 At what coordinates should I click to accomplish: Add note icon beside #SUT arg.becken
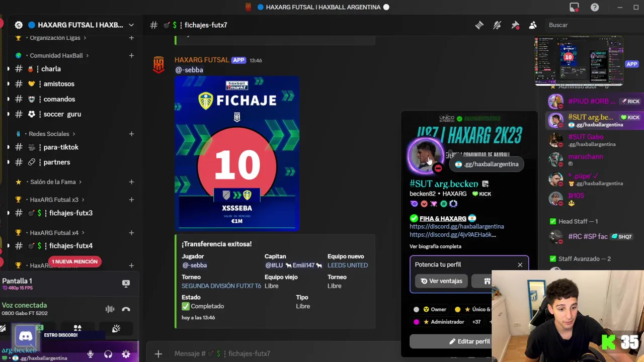[x=485, y=184]
